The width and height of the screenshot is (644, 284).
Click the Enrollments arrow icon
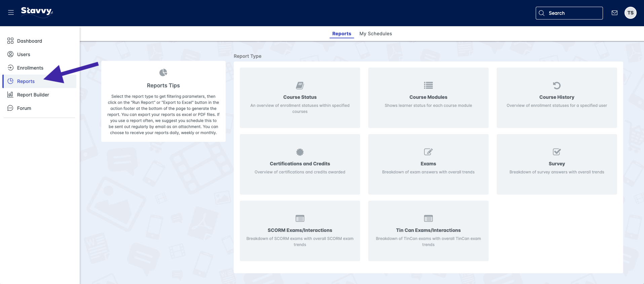(10, 68)
